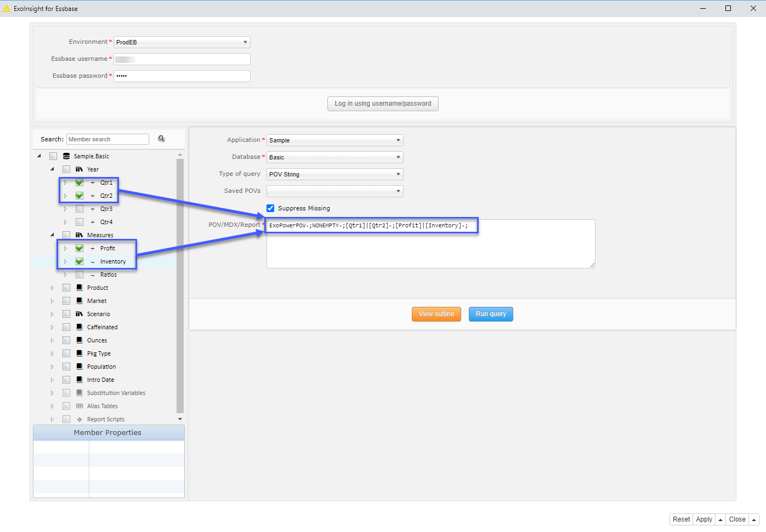This screenshot has width=766, height=532.
Task: Disable the Suppress Missing checkbox
Action: tap(270, 208)
